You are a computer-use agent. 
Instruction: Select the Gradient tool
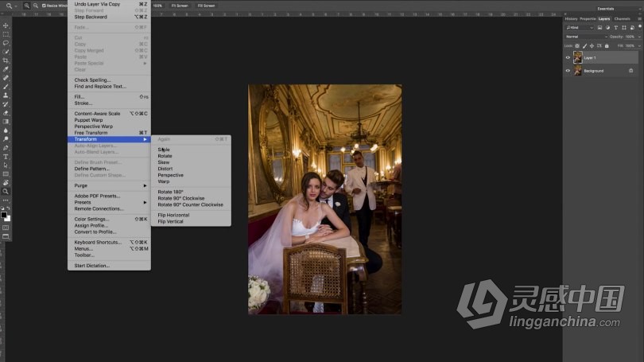(x=6, y=122)
